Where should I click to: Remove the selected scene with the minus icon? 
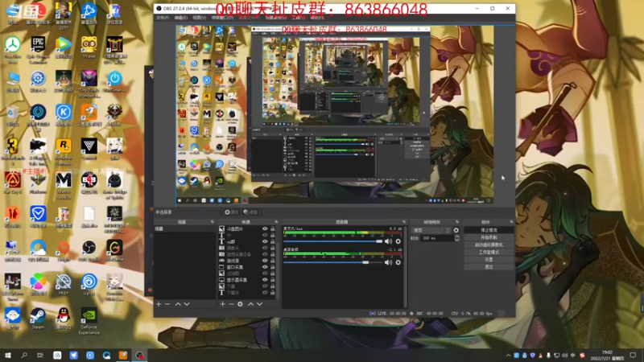pos(167,304)
